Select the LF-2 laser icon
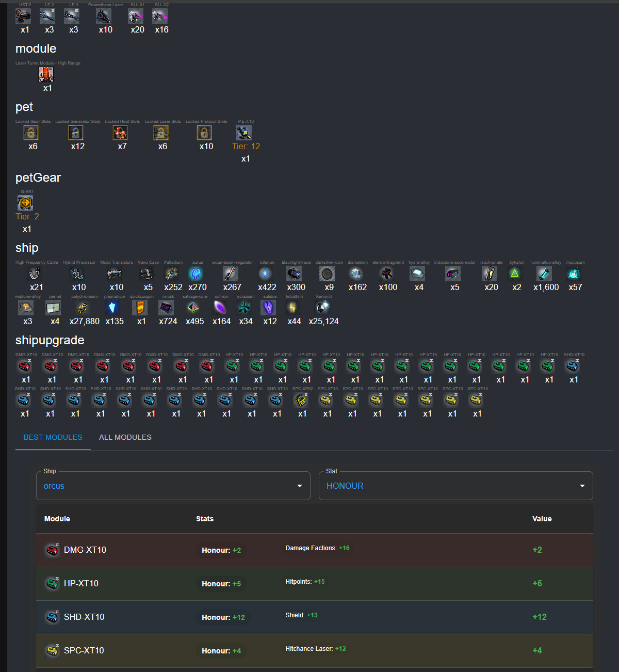 click(47, 16)
